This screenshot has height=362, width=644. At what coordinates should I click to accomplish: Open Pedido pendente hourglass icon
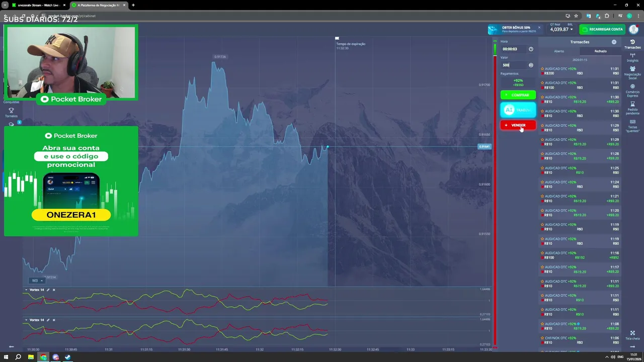[x=632, y=104]
